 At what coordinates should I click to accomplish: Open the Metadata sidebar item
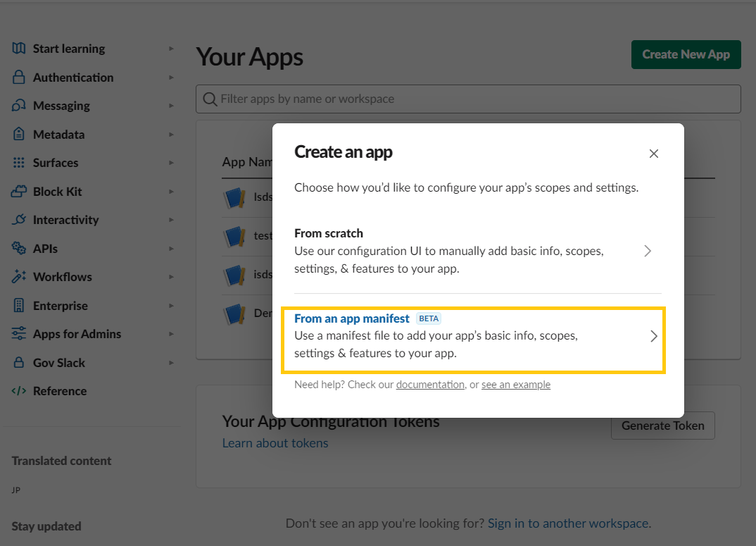tap(58, 135)
